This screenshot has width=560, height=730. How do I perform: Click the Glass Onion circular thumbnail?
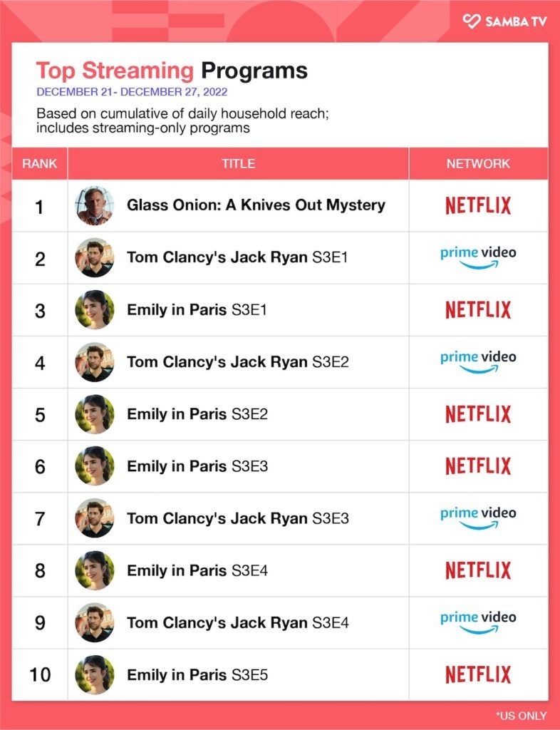(95, 205)
